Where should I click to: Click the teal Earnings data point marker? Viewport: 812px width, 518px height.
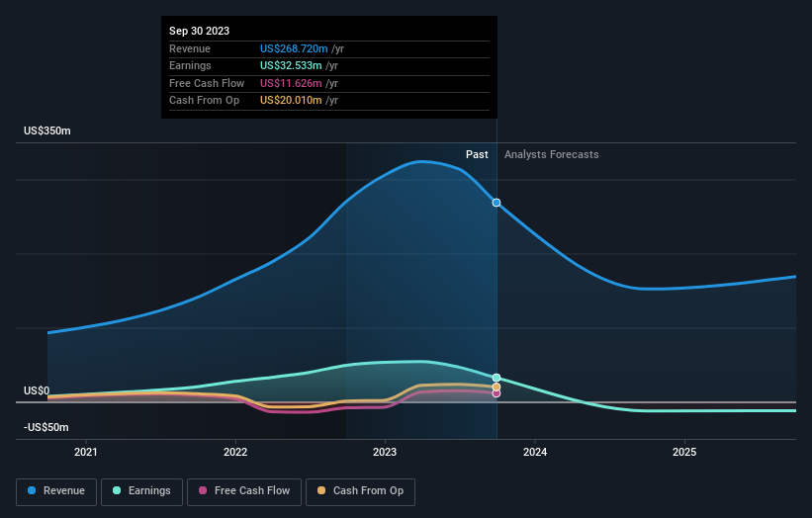[x=496, y=378]
